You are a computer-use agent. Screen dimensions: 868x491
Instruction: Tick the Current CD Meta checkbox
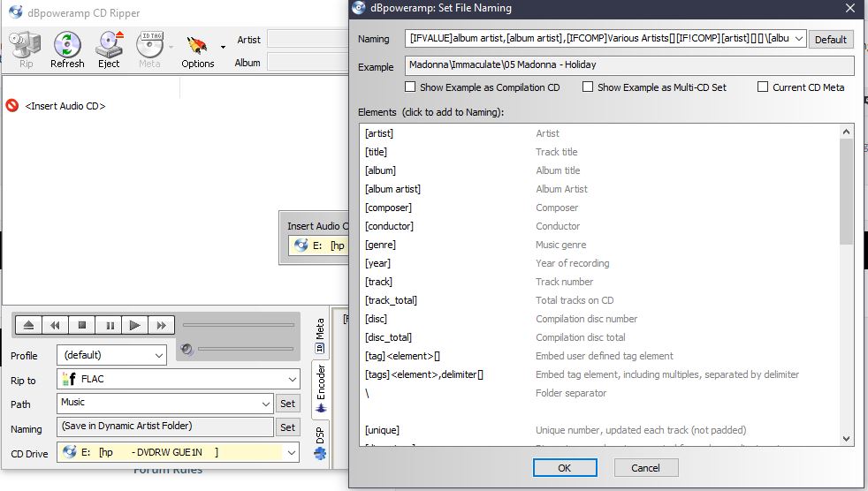tap(763, 87)
